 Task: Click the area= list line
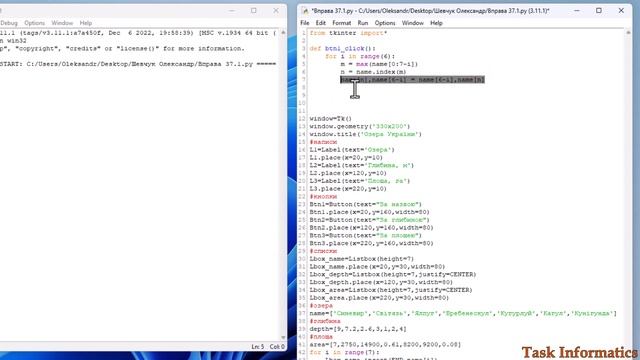coord(385,344)
